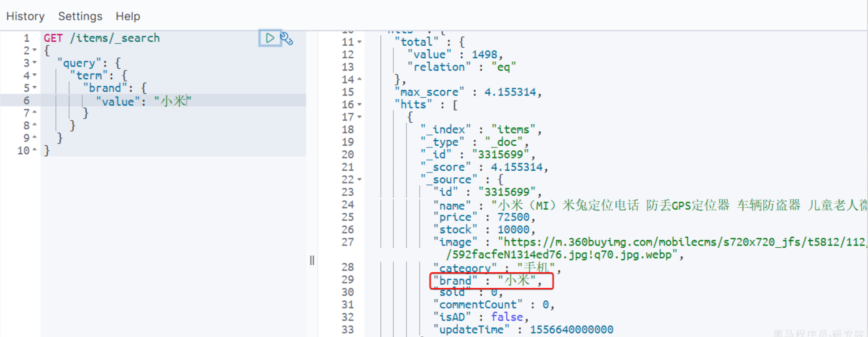Collapse the "brand" block fold arrow on line 5
This screenshot has width=868, height=337.
coord(35,88)
